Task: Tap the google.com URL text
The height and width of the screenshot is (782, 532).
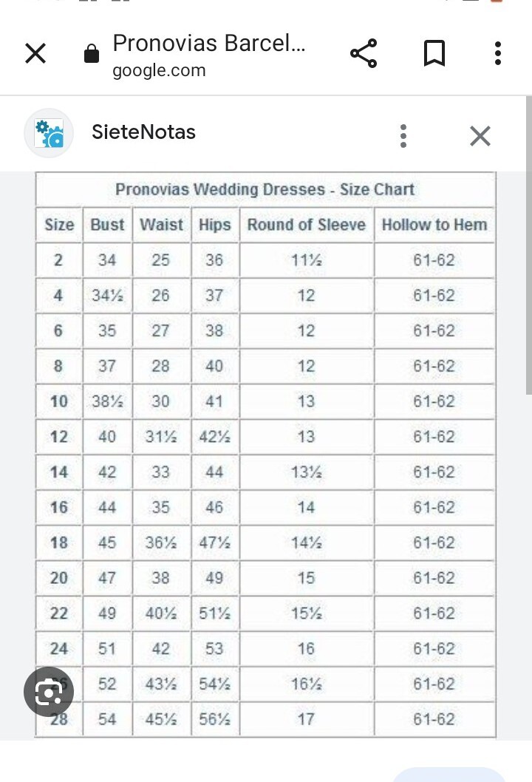Action: (159, 71)
